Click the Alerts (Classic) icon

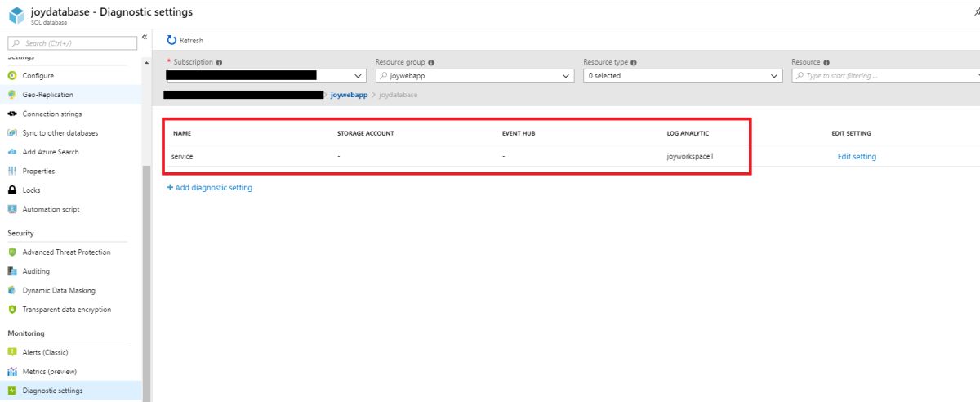coord(12,352)
